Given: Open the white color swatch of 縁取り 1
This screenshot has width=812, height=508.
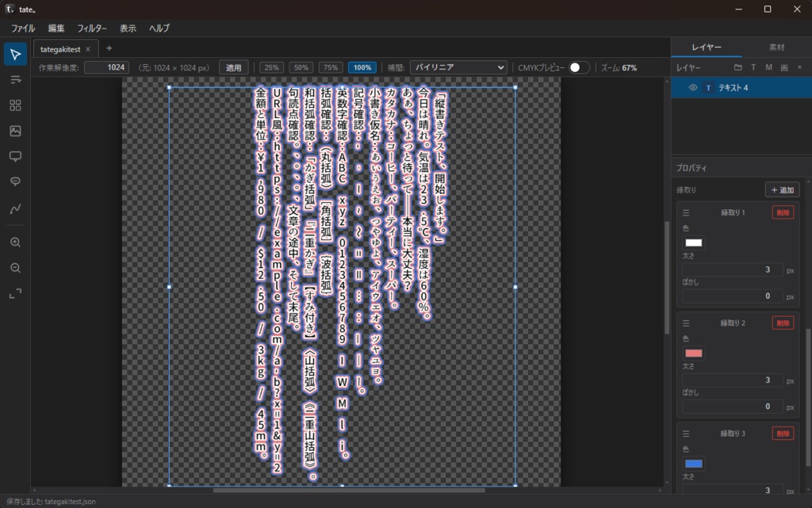Looking at the screenshot, I should pos(693,243).
